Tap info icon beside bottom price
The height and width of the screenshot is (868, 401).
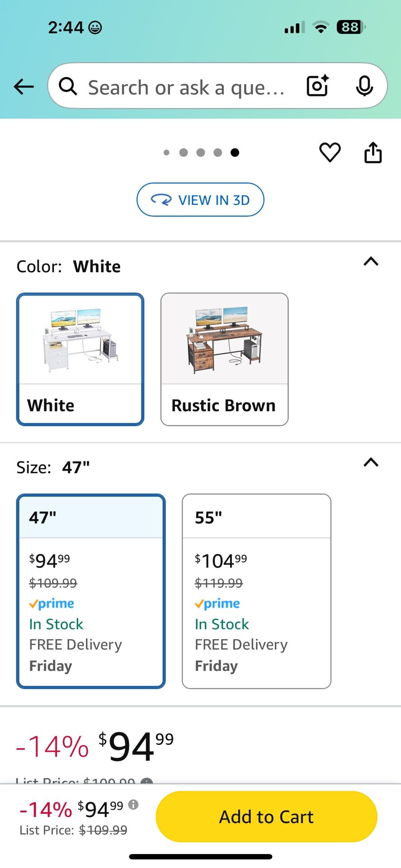[133, 804]
